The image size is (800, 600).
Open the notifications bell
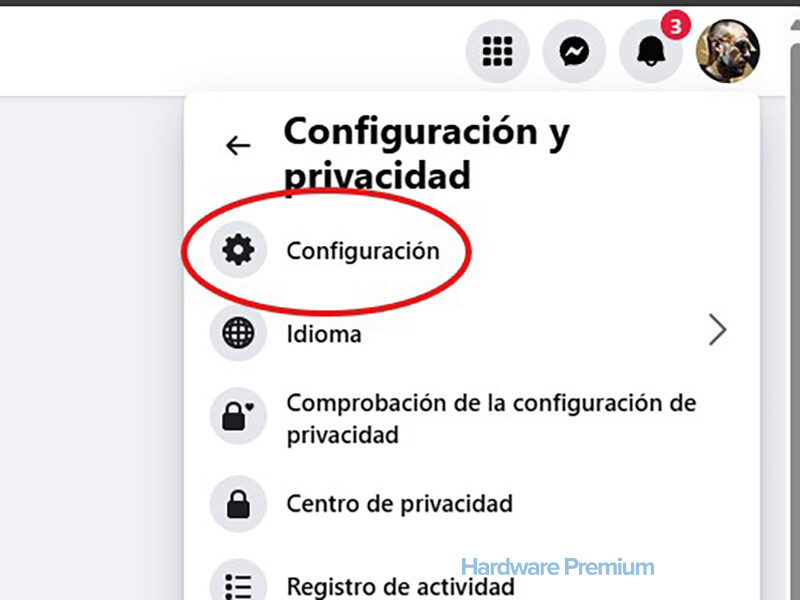tap(651, 51)
